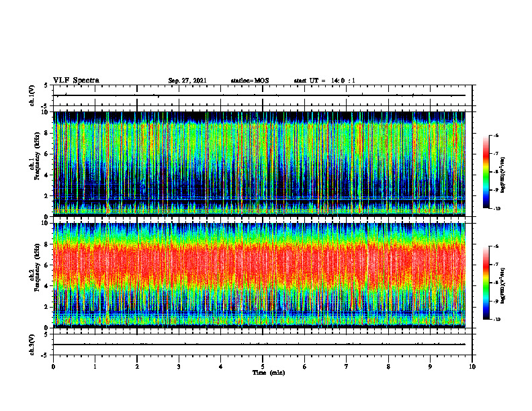Viewport: 532px width, 411px height.
Task: Click time axis tick label "3"
Action: coord(179,367)
